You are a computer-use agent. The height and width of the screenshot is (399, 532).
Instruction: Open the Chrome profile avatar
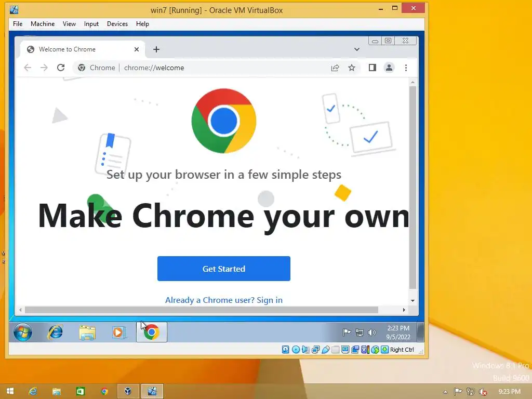(x=389, y=68)
